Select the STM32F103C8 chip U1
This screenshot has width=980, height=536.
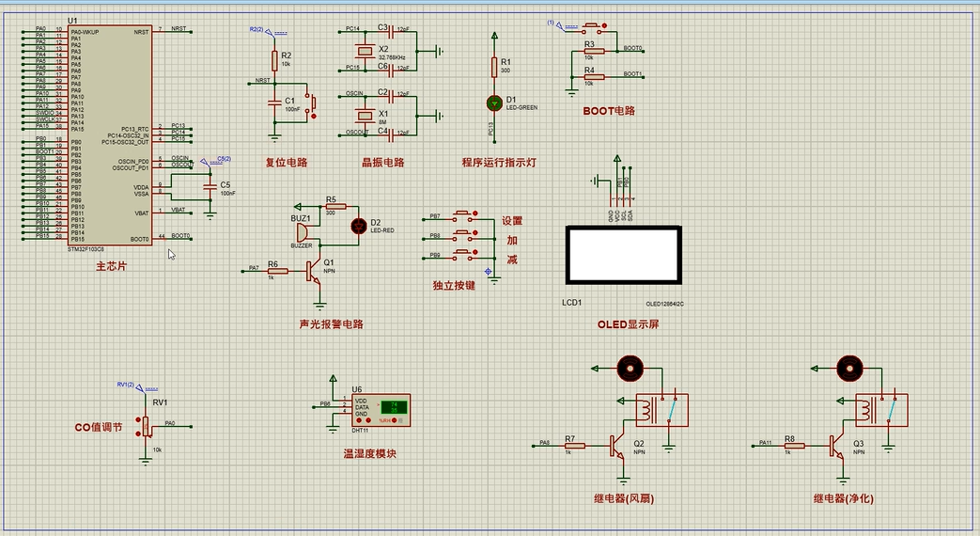click(x=109, y=135)
